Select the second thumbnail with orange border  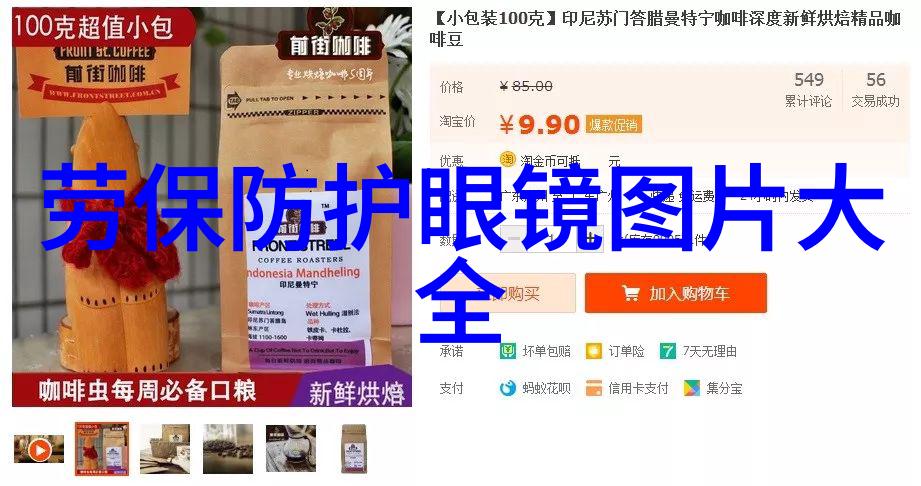(102, 448)
